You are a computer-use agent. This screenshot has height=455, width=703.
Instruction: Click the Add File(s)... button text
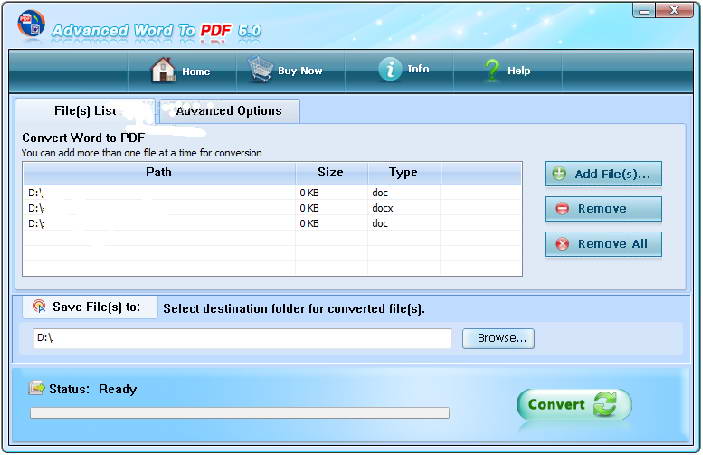[x=612, y=174]
